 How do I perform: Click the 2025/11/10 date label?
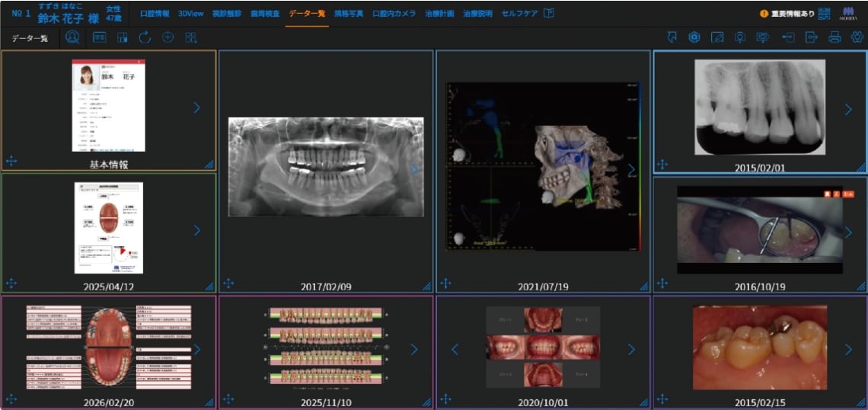326,402
